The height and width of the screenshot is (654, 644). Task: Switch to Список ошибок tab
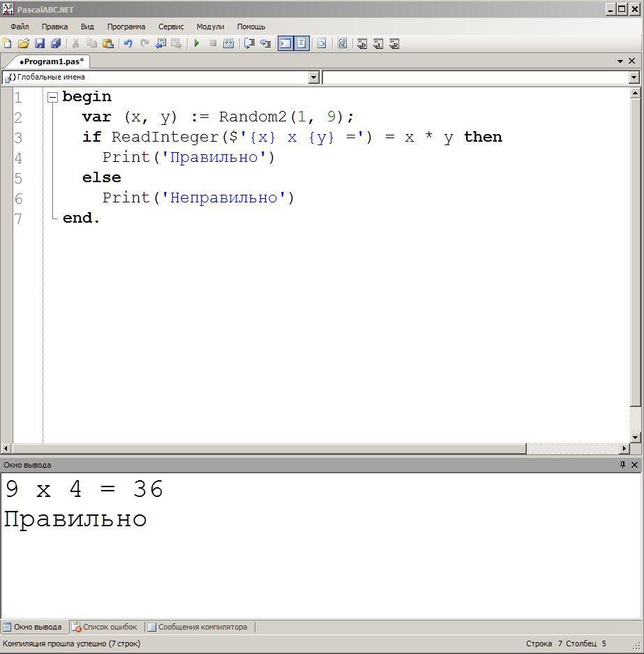point(105,627)
